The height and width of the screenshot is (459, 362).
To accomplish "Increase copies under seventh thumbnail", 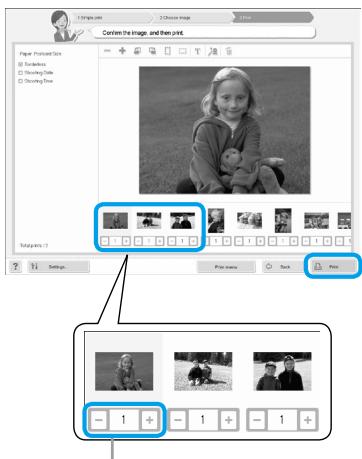I will pyautogui.click(x=327, y=241).
